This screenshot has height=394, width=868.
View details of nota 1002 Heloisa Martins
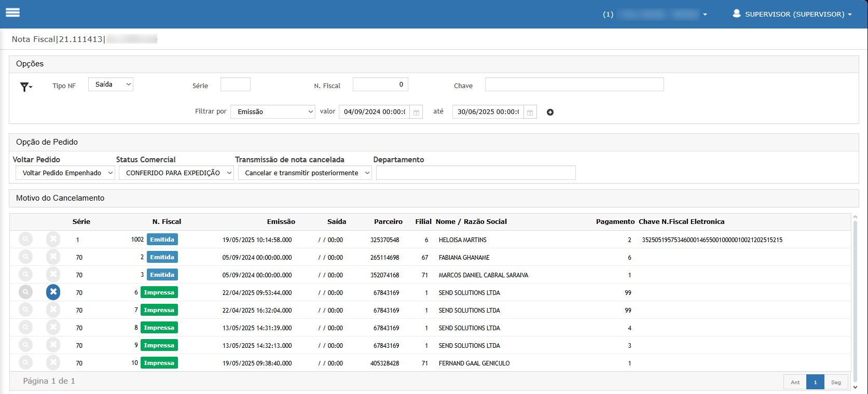(25, 239)
